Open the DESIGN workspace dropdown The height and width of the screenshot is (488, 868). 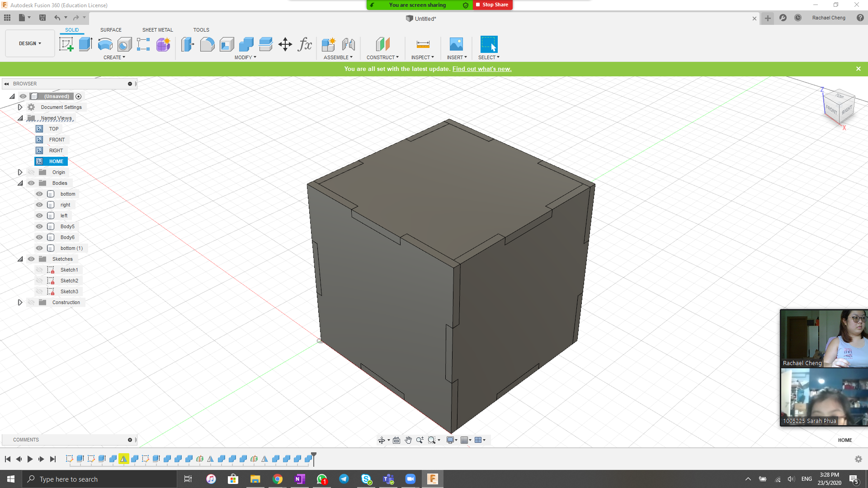click(30, 43)
